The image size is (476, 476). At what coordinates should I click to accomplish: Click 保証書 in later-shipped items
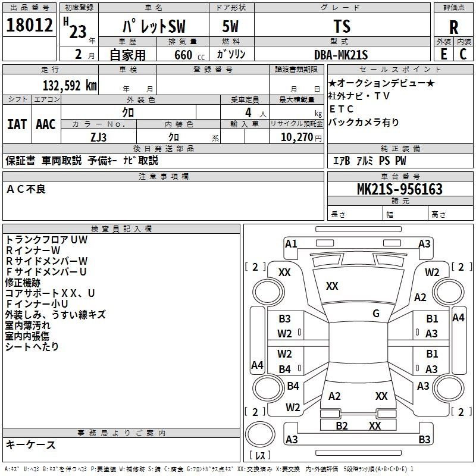20,160
